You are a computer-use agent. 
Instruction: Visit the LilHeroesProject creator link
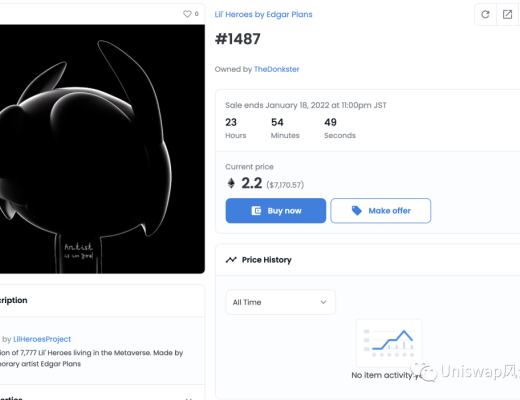pyautogui.click(x=42, y=339)
